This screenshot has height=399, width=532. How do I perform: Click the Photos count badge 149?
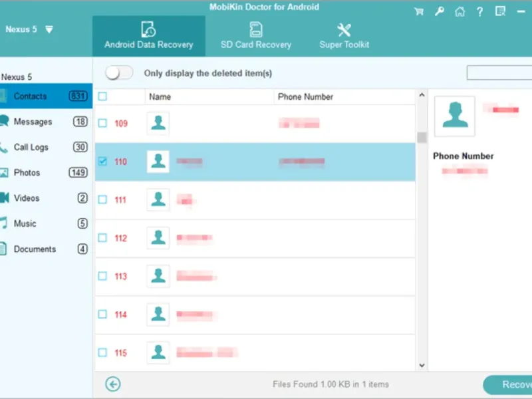[78, 172]
